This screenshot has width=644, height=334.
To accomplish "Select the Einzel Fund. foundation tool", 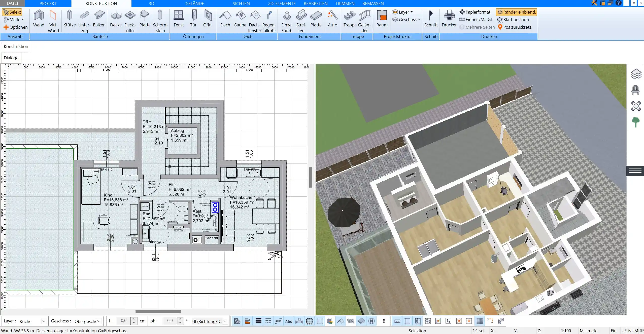I will (287, 21).
